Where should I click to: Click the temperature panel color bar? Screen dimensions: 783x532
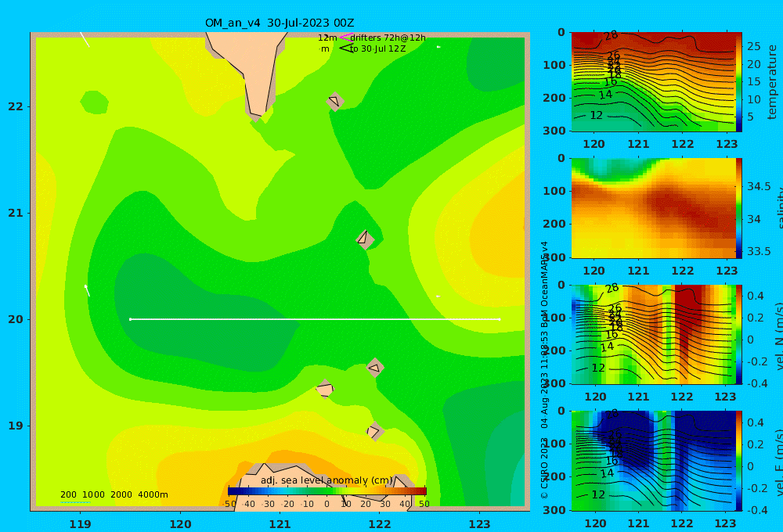tap(738, 82)
